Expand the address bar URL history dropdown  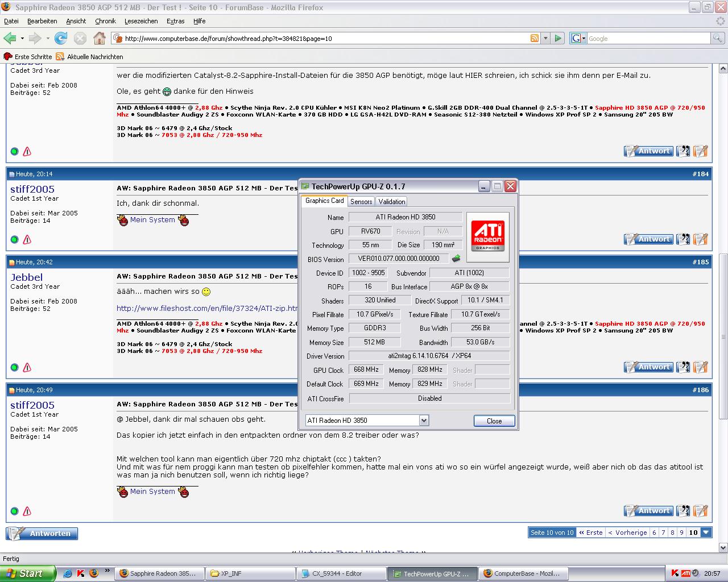point(545,38)
